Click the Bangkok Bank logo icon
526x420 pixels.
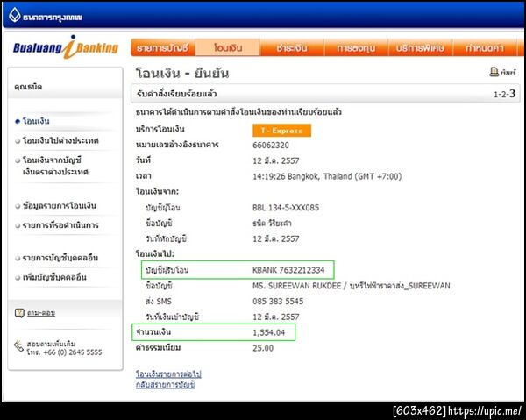14,15
